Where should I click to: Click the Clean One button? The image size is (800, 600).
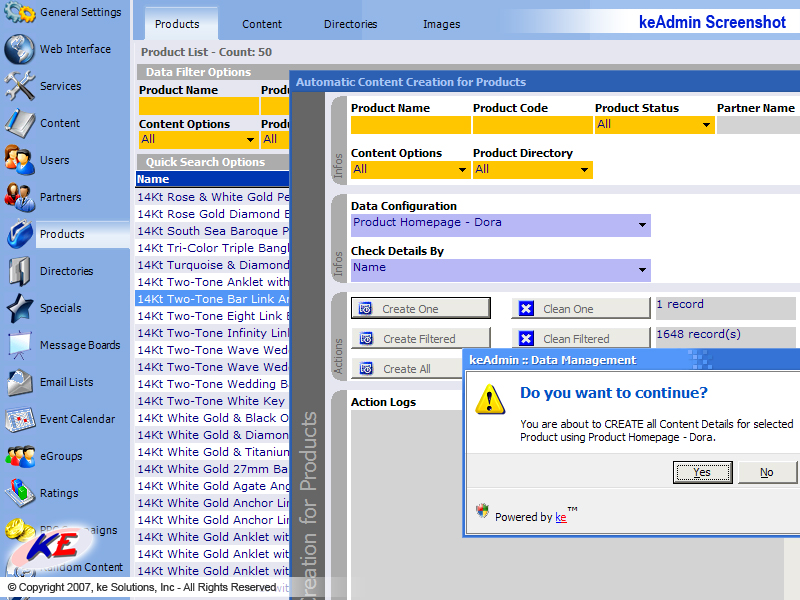(581, 309)
